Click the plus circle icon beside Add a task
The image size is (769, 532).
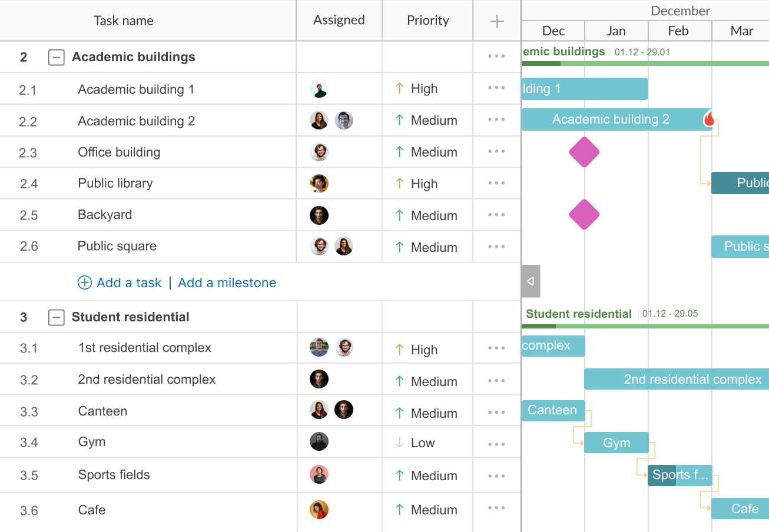coord(85,282)
